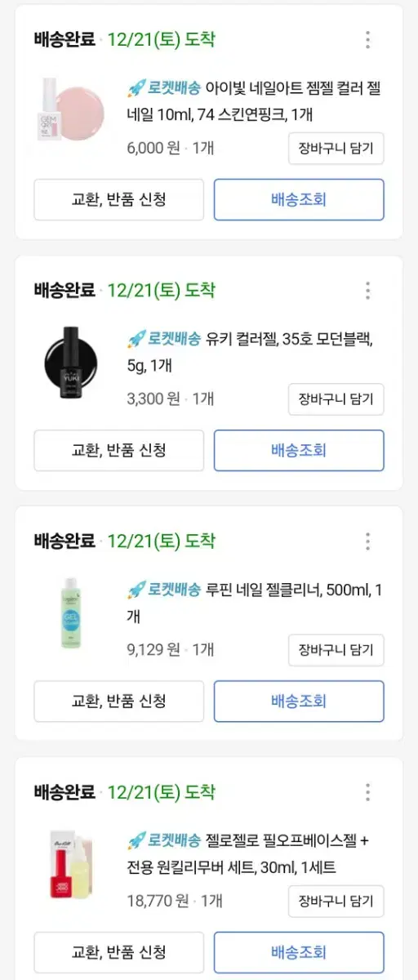Track delivery of 유키 컬러젤 with 배송조회
The width and height of the screenshot is (418, 980).
coord(299,450)
